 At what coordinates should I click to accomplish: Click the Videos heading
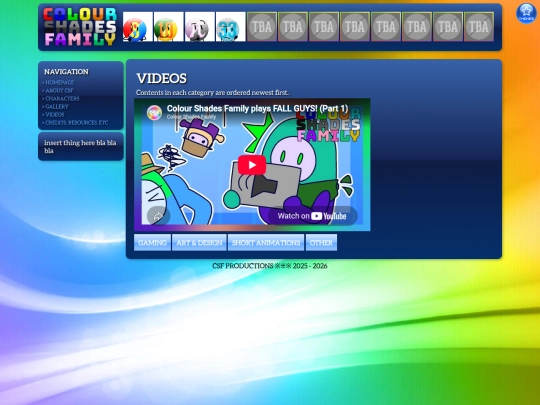(162, 79)
